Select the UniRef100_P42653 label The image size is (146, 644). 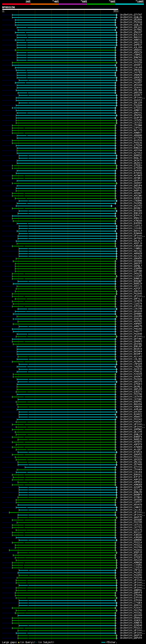pyautogui.click(x=131, y=573)
